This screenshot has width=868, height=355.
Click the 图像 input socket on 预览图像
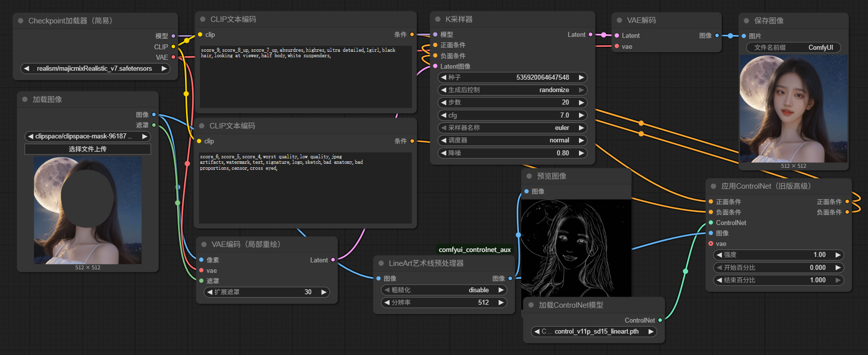(x=526, y=191)
